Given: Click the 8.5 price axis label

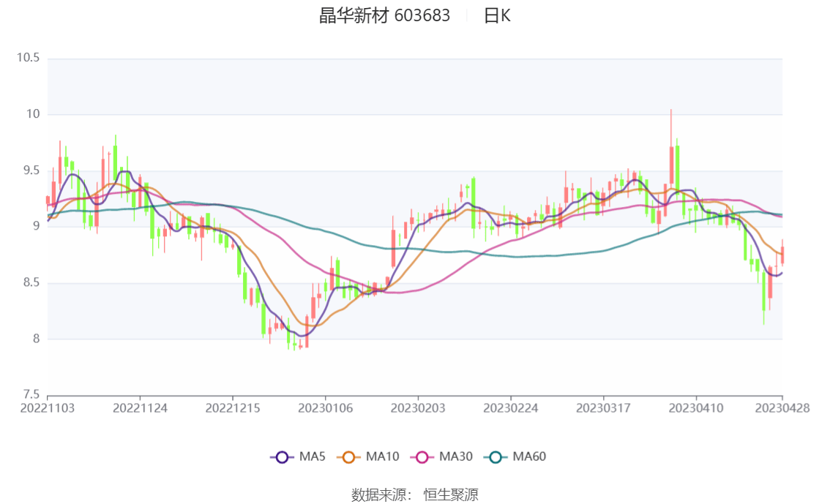Looking at the screenshot, I should (x=31, y=282).
